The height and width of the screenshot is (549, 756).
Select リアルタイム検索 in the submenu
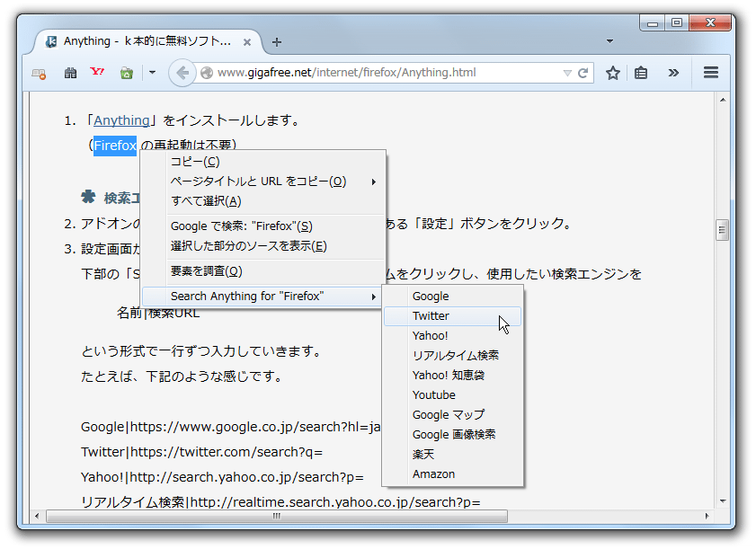pos(452,355)
